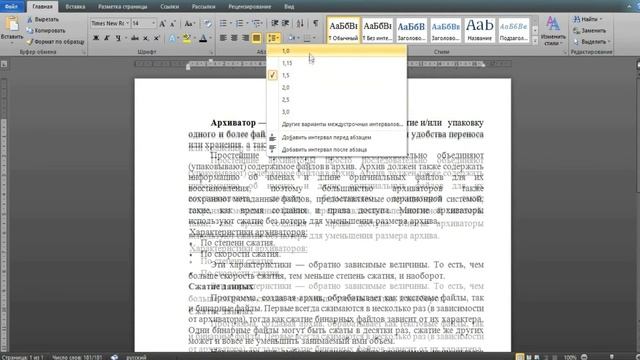This screenshot has height=360, width=640.
Task: Select the checked 1,5 line spacing option
Action: pyautogui.click(x=337, y=75)
